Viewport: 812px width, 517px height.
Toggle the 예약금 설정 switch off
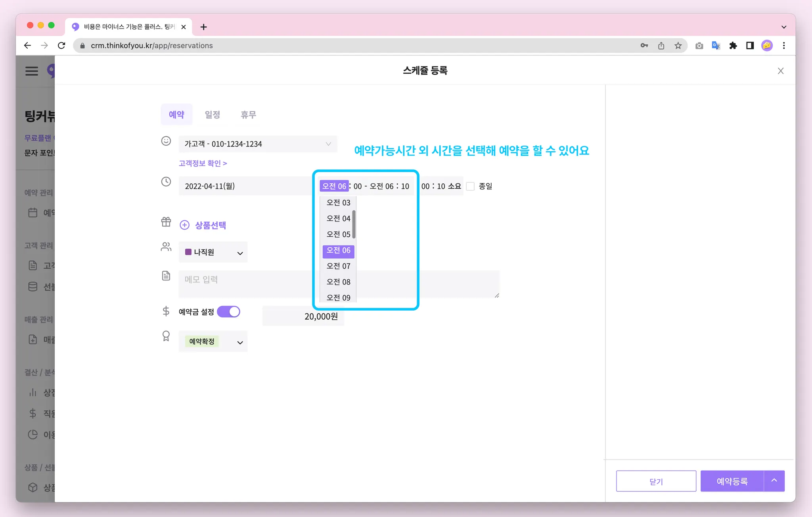[229, 312]
